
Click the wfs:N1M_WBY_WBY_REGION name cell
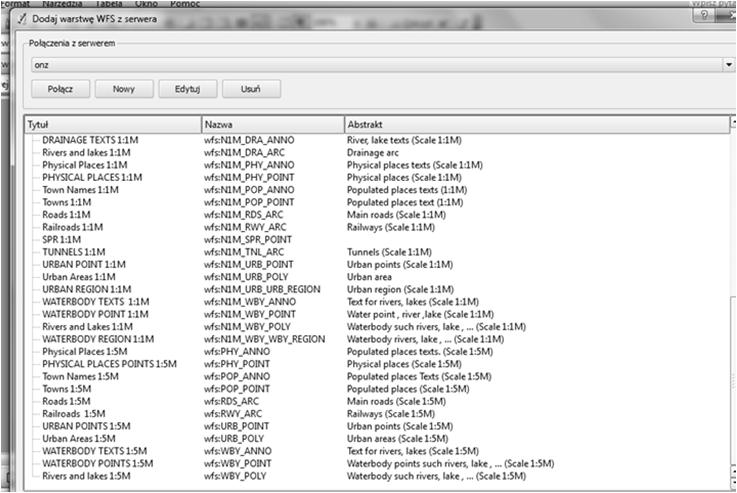pyautogui.click(x=265, y=339)
